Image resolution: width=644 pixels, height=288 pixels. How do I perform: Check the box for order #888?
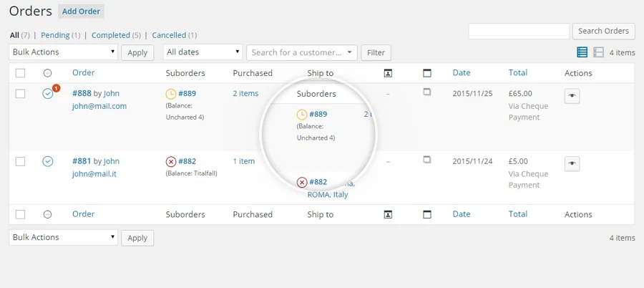pyautogui.click(x=20, y=94)
